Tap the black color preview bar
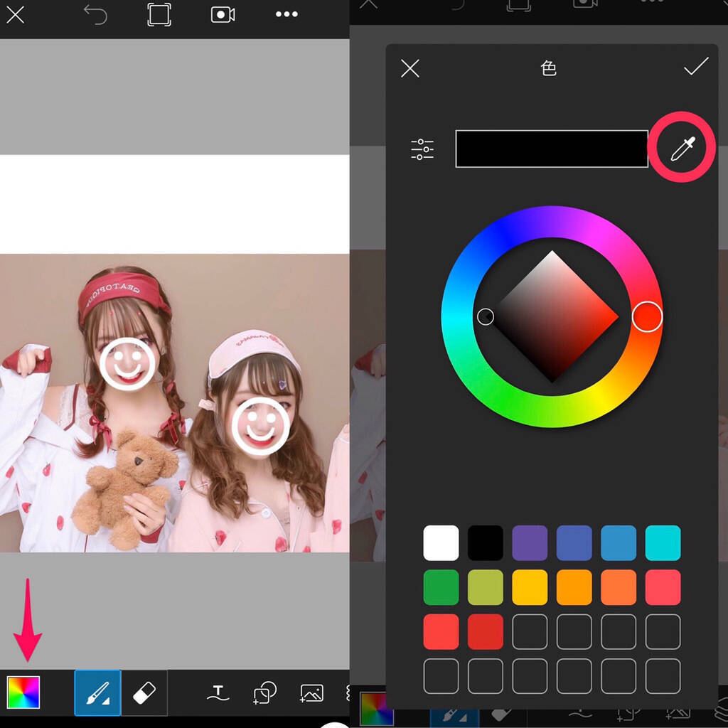The height and width of the screenshot is (728, 728). tap(552, 149)
